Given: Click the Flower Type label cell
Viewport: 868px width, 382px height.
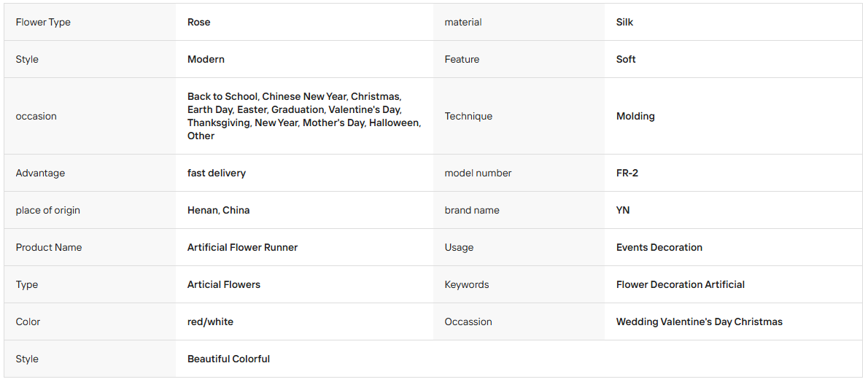Looking at the screenshot, I should tap(90, 22).
